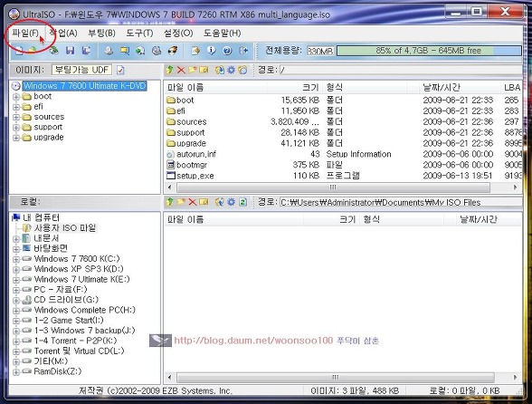This screenshot has height=404, width=532.
Task: Select setup.exe in the image file list
Action: [x=195, y=176]
